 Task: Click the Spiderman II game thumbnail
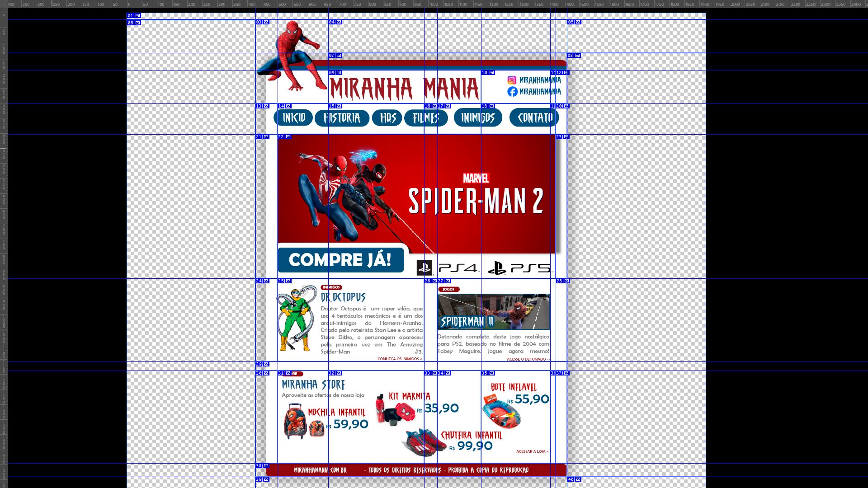[494, 312]
